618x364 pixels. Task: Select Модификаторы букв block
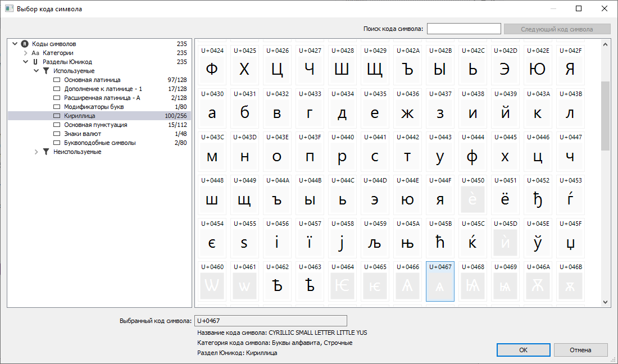pos(99,107)
